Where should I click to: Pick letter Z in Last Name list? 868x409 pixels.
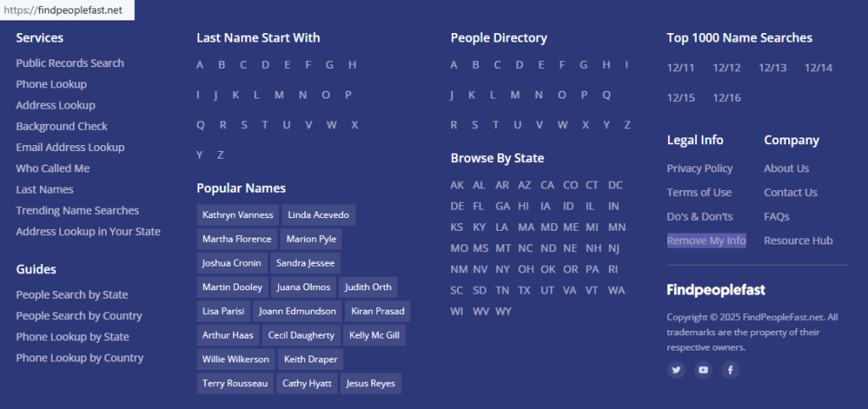pyautogui.click(x=220, y=155)
